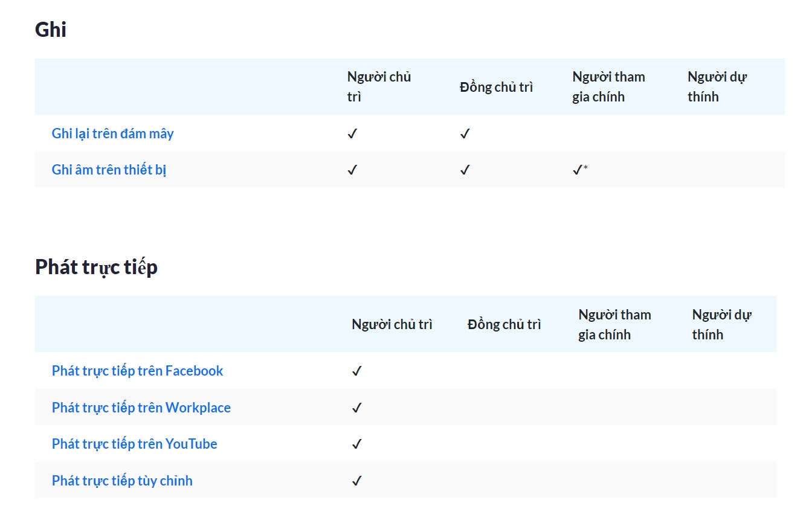This screenshot has width=809, height=532.
Task: Click host checkmark for cloud recording row
Action: click(352, 134)
